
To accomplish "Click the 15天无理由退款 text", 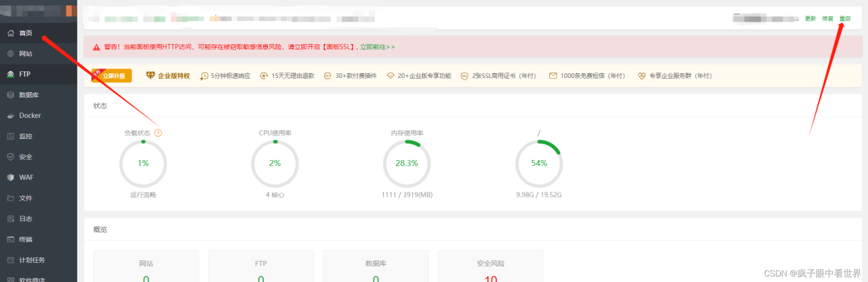I will tap(293, 76).
